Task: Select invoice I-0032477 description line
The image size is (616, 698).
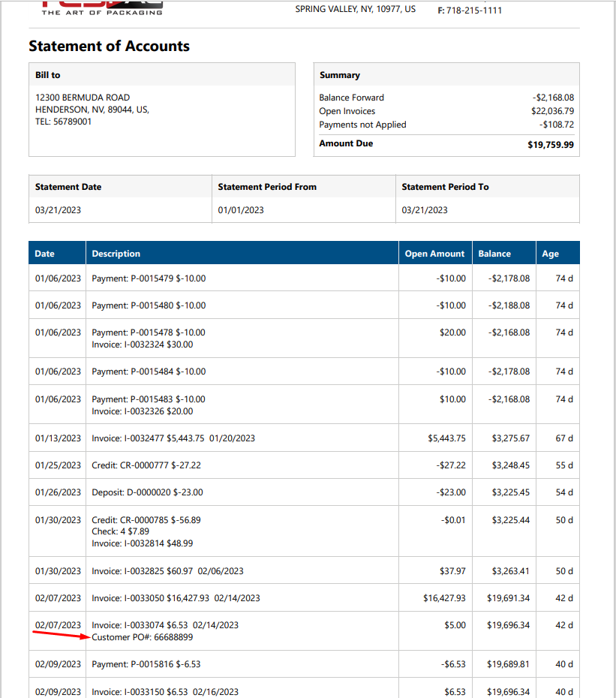Action: 173,438
